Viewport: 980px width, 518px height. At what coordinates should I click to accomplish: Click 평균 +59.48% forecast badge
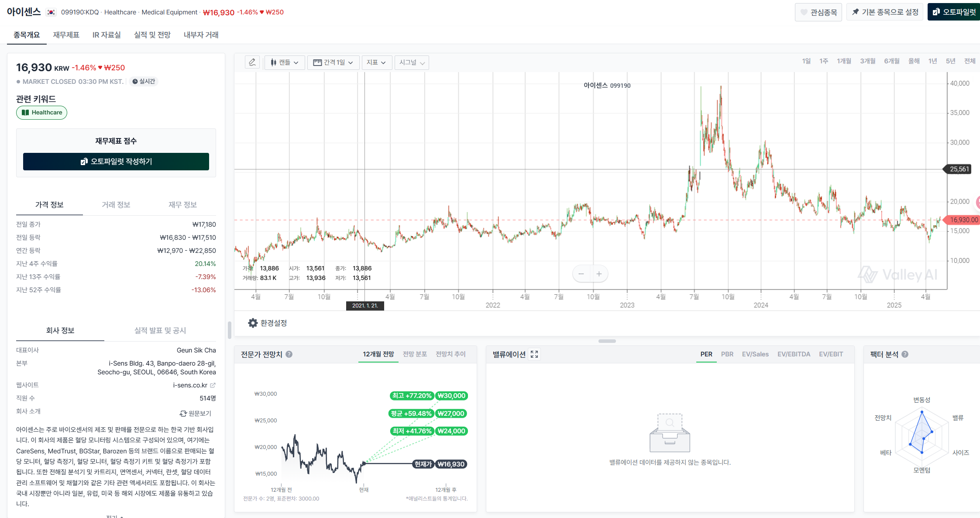tap(411, 414)
